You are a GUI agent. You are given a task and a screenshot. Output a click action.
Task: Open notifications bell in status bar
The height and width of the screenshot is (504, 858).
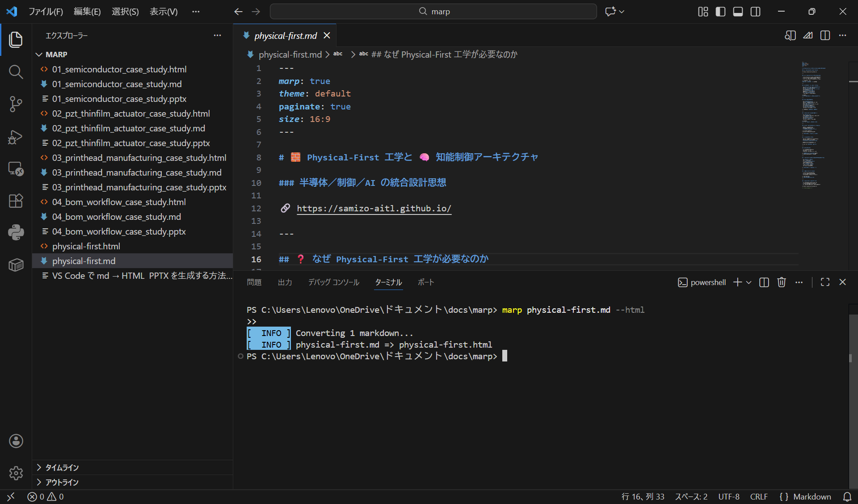pos(847,497)
